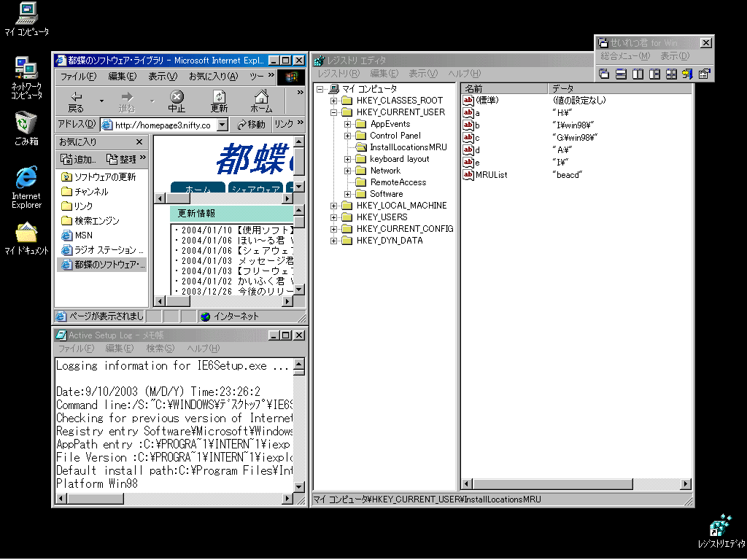Click the 移動 go button

(251, 124)
